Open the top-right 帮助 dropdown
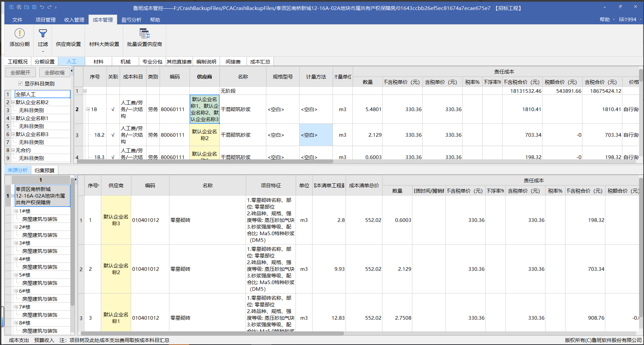The width and height of the screenshot is (644, 345). pyautogui.click(x=607, y=19)
